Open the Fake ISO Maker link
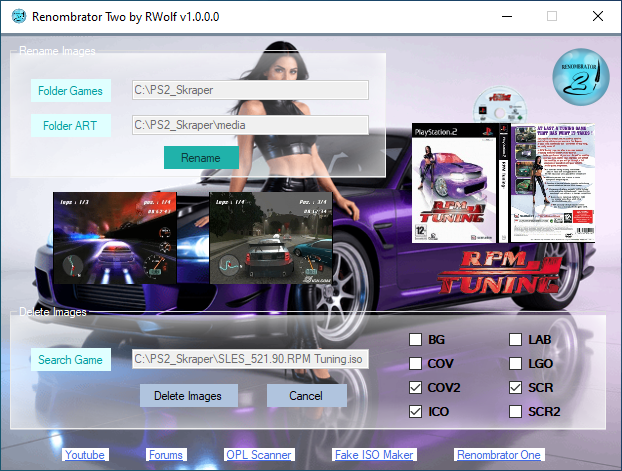 374,455
